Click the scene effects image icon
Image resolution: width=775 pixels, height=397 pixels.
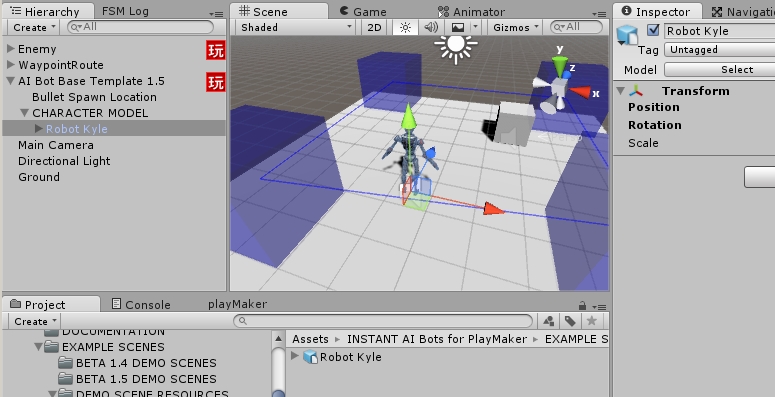pyautogui.click(x=458, y=28)
